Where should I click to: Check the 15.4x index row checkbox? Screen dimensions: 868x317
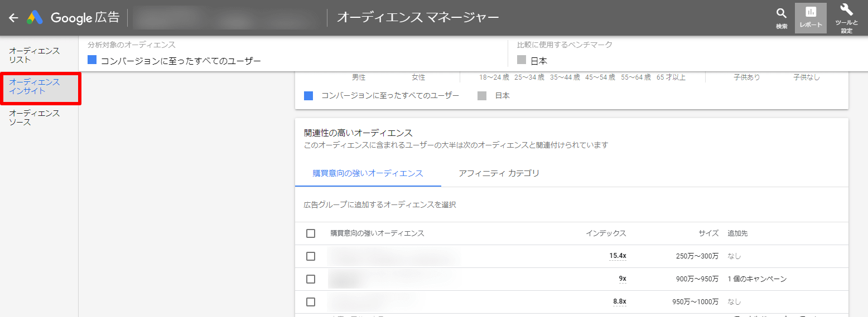(311, 256)
